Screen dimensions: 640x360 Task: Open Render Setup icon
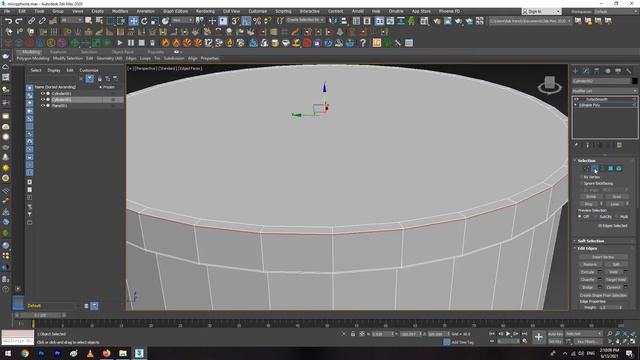pyautogui.click(x=437, y=20)
